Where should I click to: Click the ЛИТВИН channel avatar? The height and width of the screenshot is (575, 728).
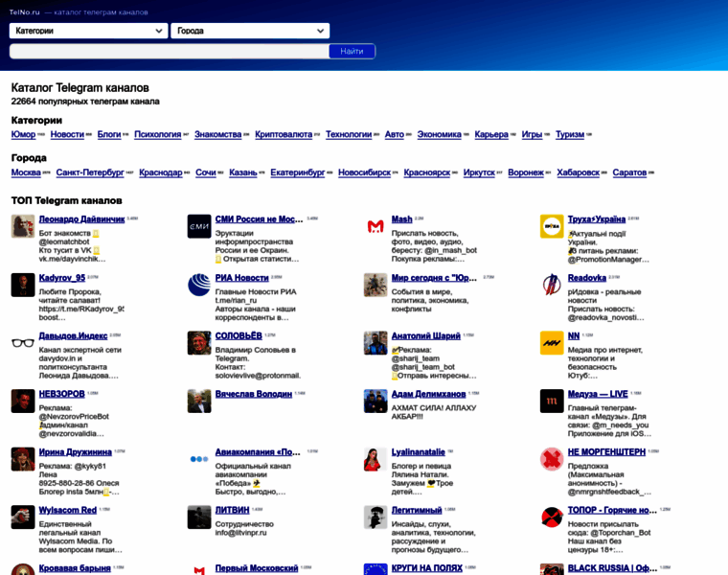[199, 517]
